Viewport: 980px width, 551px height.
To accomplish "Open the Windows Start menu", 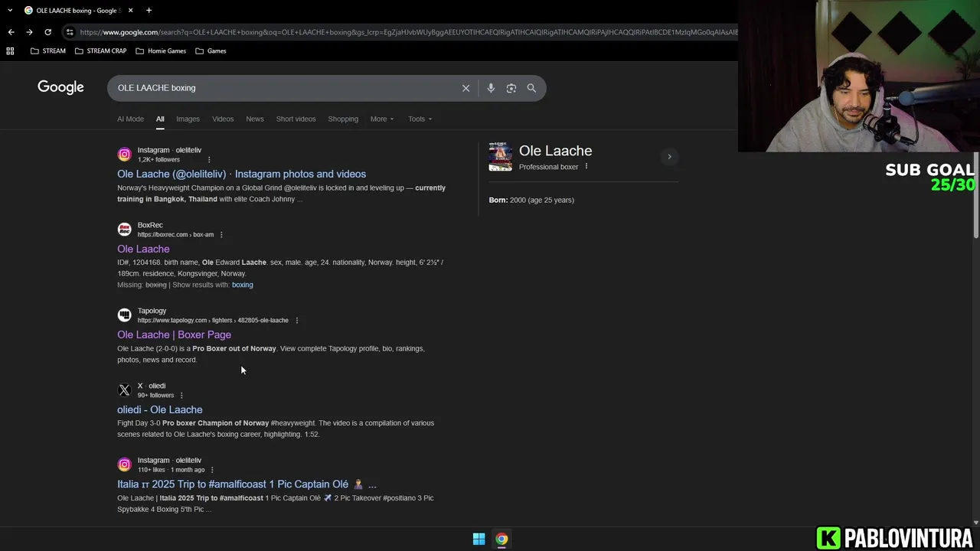I will pyautogui.click(x=479, y=539).
